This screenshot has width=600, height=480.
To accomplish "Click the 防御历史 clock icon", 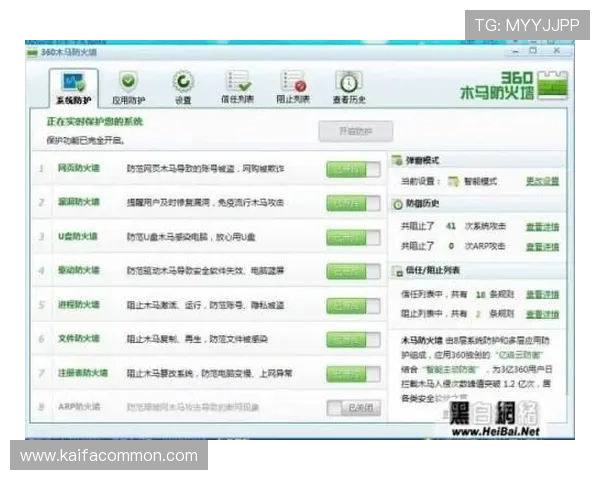I will click(398, 204).
